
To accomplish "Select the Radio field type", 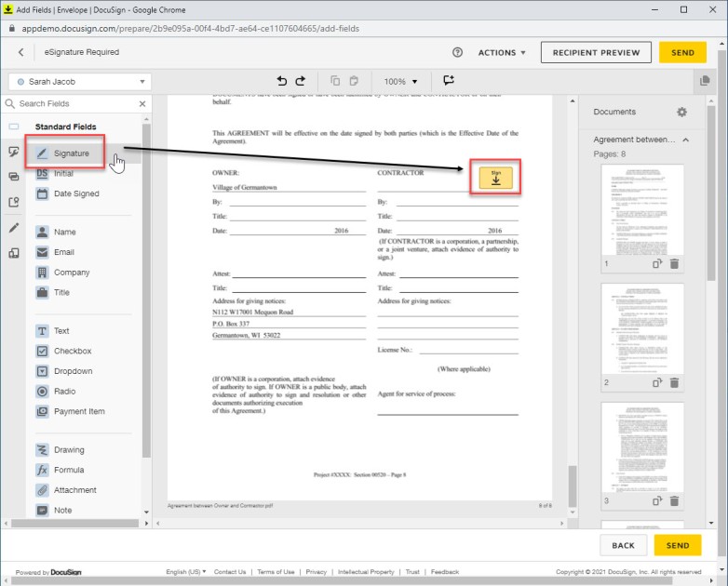I will (64, 392).
